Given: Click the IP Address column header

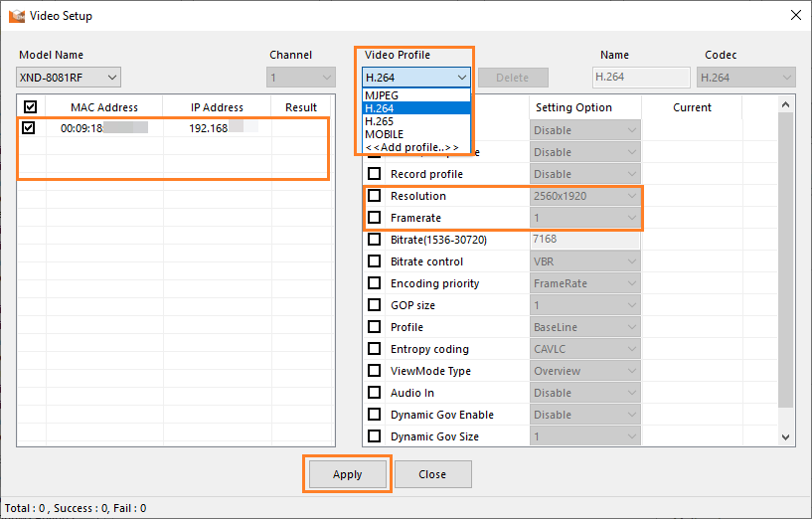Looking at the screenshot, I should (x=217, y=107).
